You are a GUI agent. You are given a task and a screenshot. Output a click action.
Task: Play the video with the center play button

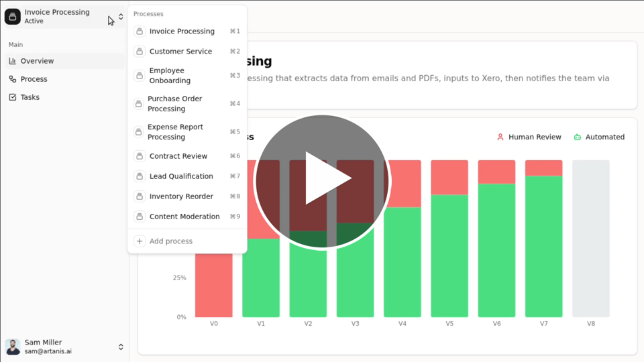point(322,181)
